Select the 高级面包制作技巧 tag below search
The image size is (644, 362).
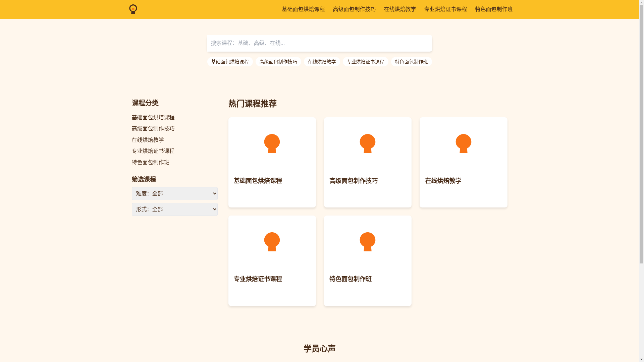click(278, 62)
